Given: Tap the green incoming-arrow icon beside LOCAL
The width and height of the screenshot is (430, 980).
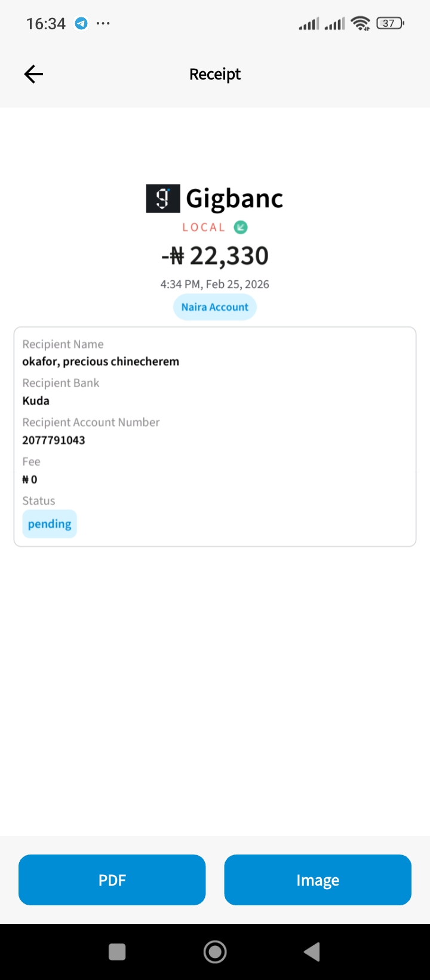Looking at the screenshot, I should click(241, 227).
